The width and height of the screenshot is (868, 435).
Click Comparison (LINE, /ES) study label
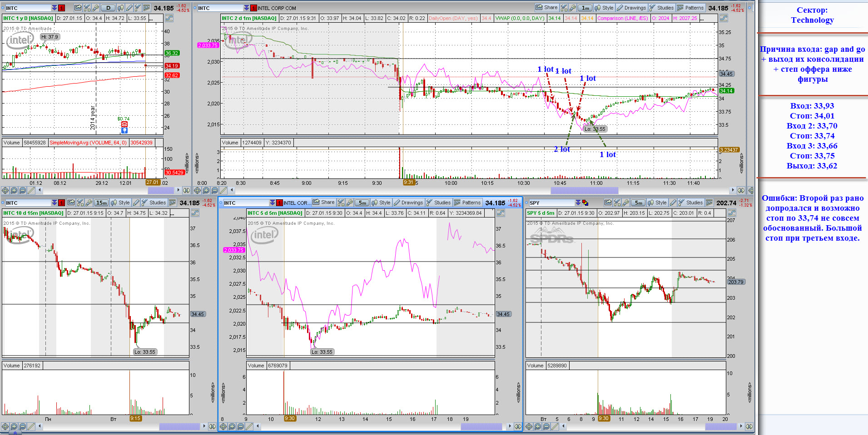(622, 18)
